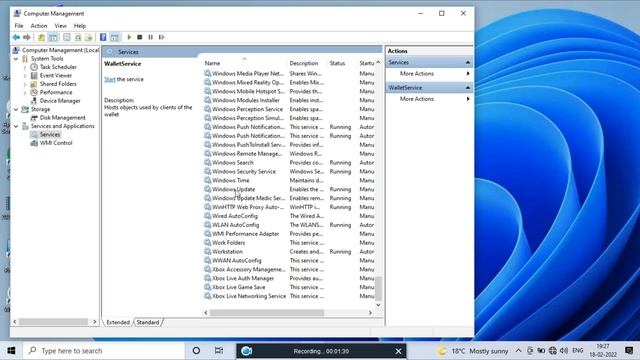
Task: Open the View menu
Action: point(60,26)
